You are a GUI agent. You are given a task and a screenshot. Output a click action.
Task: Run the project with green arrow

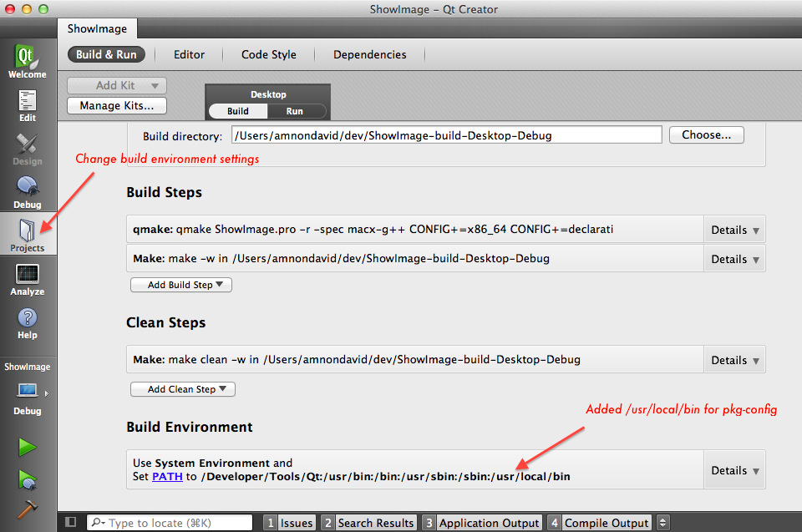[x=27, y=447]
